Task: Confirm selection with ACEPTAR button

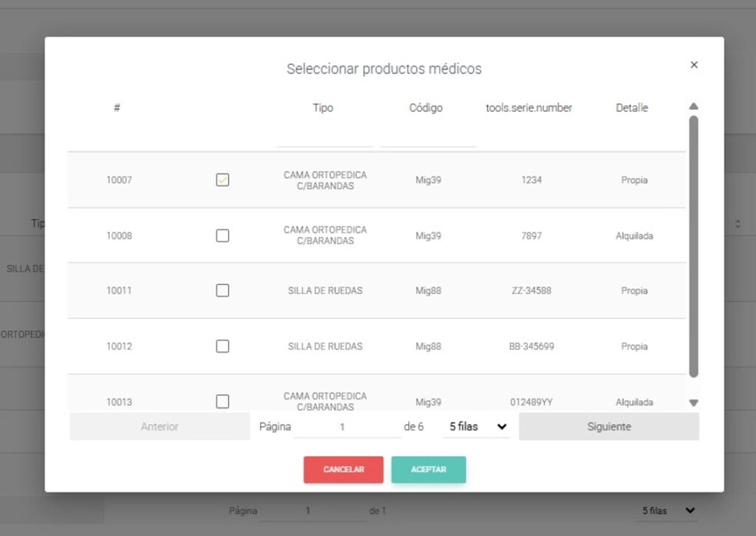Action: point(428,470)
